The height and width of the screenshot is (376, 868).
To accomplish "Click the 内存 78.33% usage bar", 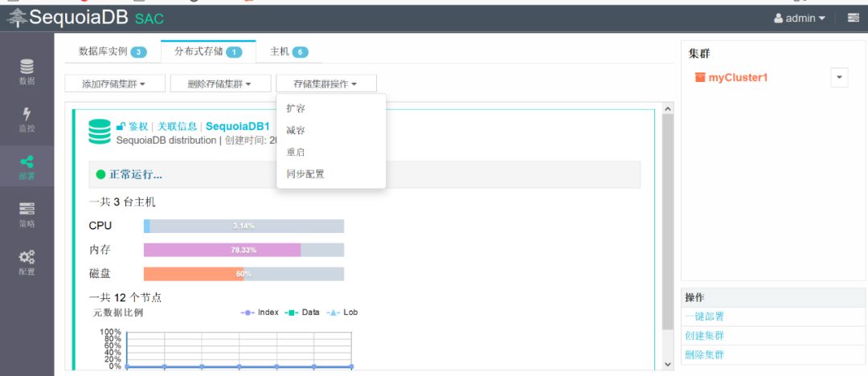I will click(x=244, y=250).
